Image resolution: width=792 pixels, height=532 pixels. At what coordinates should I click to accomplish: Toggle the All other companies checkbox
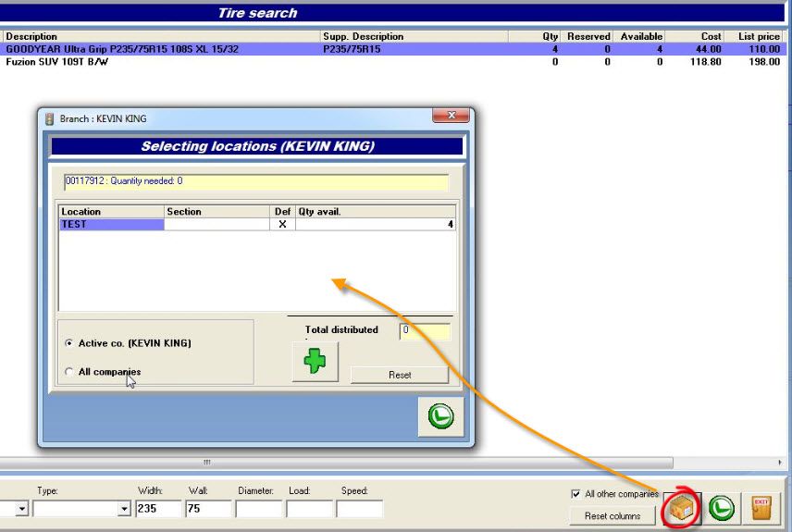point(575,493)
